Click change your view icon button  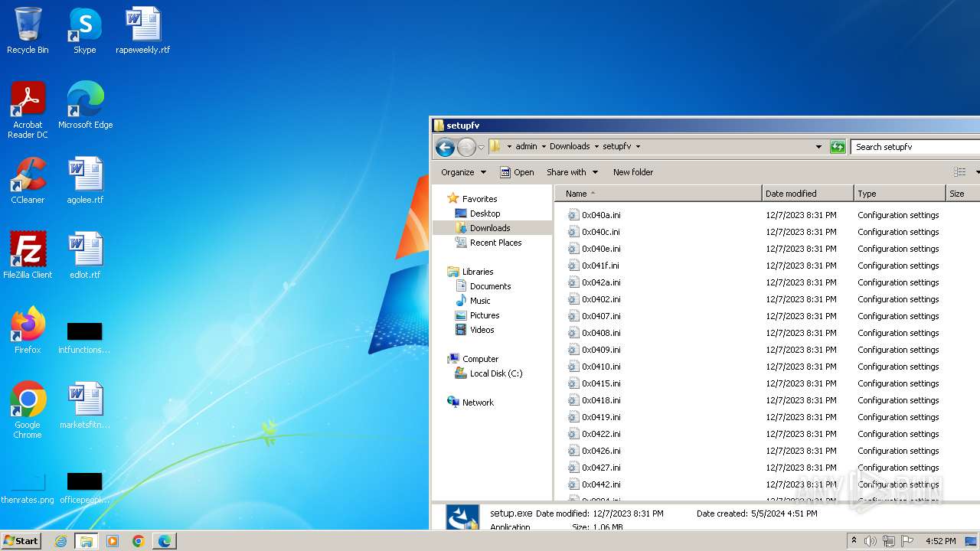pos(959,172)
